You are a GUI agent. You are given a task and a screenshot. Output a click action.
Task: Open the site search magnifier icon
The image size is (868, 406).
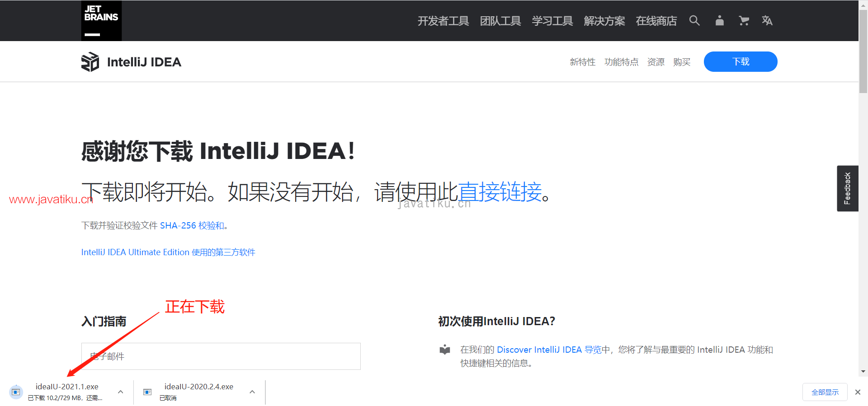click(x=694, y=20)
